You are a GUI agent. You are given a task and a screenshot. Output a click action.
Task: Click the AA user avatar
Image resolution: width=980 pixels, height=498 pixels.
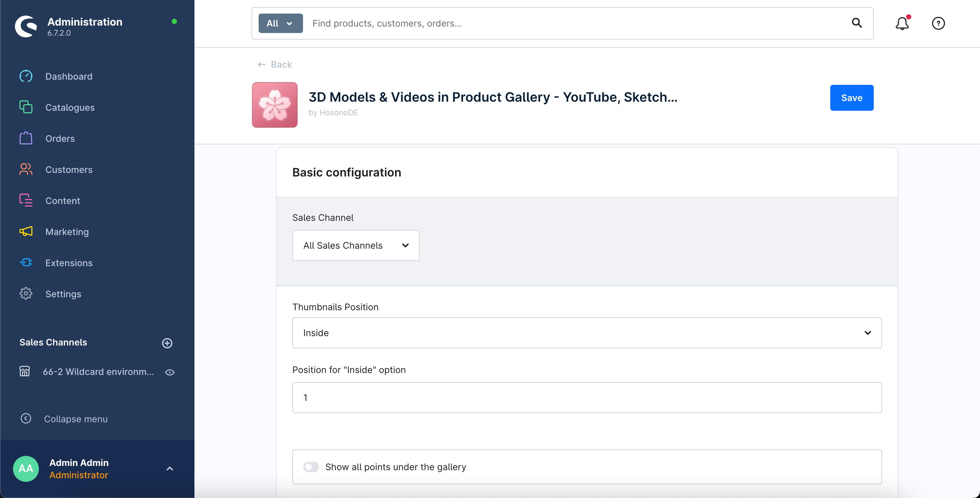coord(26,469)
